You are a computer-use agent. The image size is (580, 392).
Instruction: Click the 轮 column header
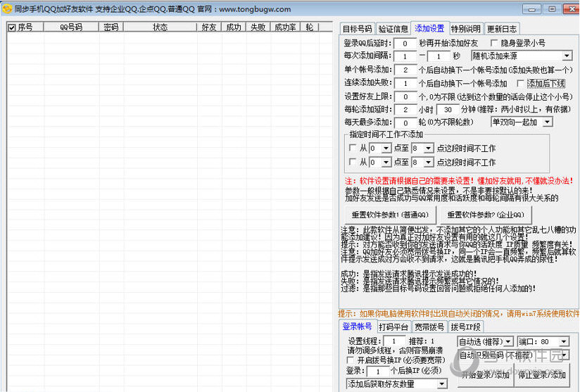310,27
